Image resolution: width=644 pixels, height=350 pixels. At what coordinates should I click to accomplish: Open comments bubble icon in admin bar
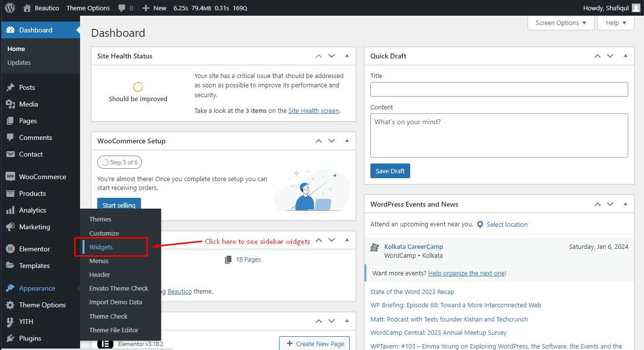[121, 8]
